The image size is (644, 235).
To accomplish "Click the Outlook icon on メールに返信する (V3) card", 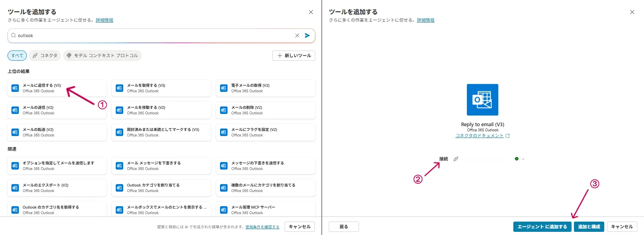I will (x=15, y=88).
